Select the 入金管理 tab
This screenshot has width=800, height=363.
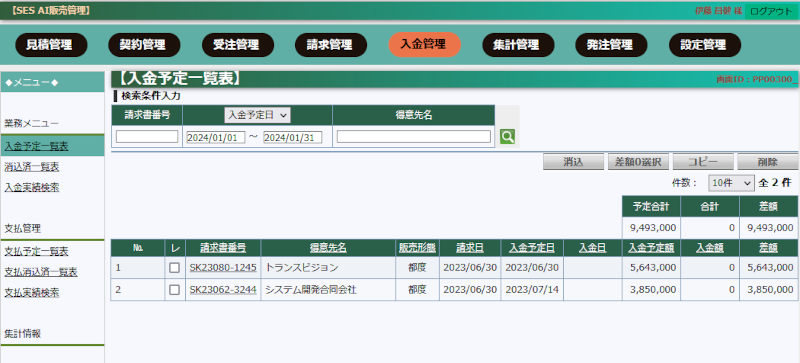(424, 45)
